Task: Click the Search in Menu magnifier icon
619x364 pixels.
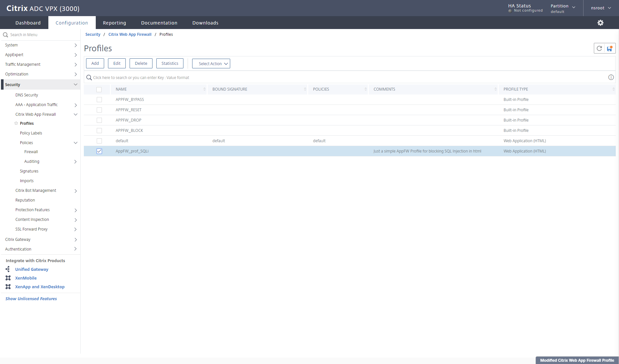Action: (5, 35)
